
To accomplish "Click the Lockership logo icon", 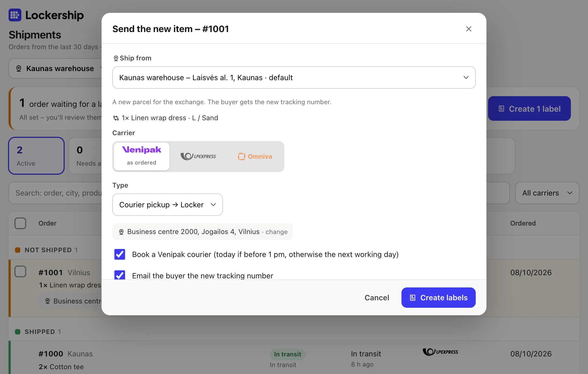I will coord(15,15).
